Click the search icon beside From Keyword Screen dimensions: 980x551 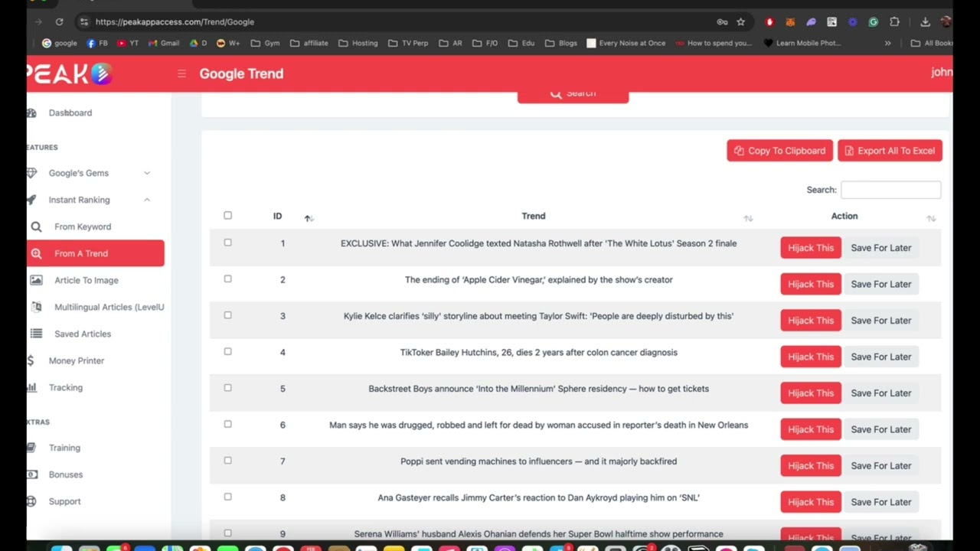(36, 227)
